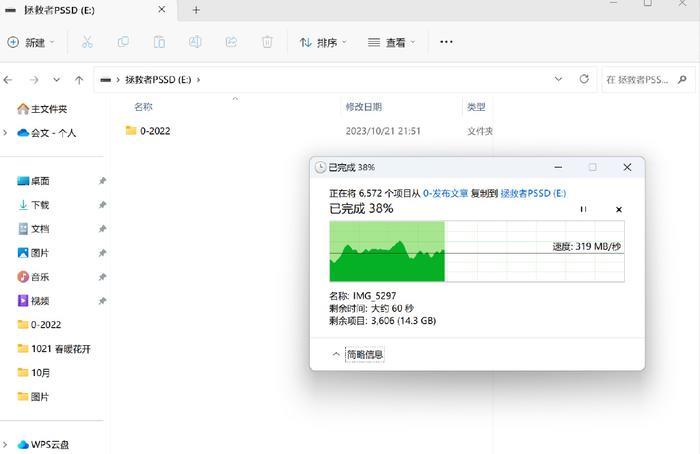Open pinned Pictures (图片) in sidebar
The image size is (700, 454).
[33, 253]
